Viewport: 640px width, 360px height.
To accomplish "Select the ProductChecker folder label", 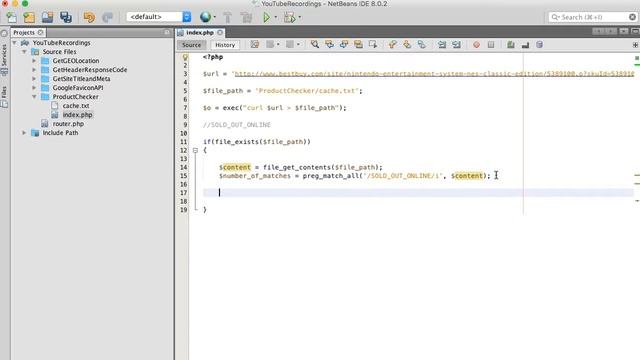I will point(76,97).
